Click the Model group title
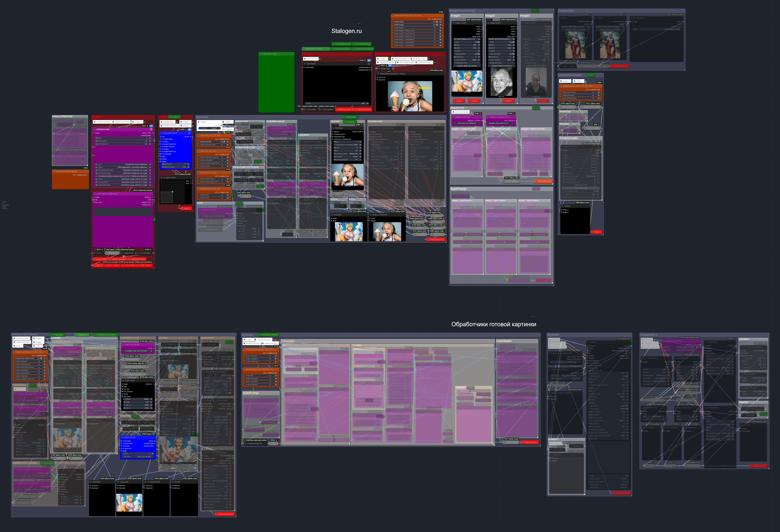Image resolution: width=780 pixels, height=532 pixels. click(96, 117)
